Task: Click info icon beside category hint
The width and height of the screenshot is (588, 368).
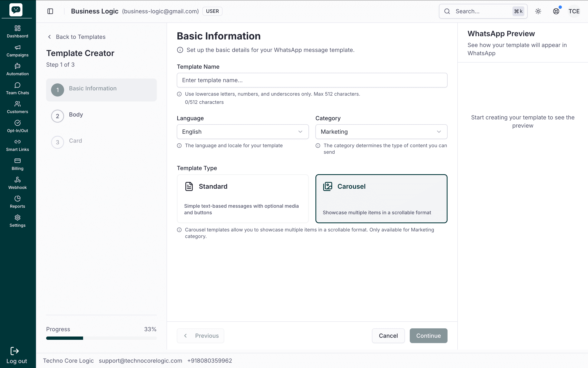Action: coord(318,146)
